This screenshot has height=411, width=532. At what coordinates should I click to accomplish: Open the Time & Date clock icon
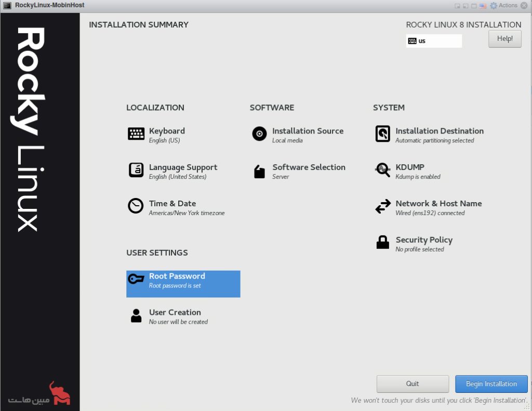coord(136,206)
